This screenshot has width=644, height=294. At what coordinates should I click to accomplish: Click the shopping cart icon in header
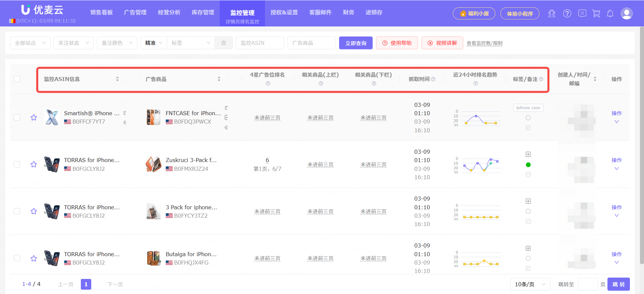(x=596, y=13)
